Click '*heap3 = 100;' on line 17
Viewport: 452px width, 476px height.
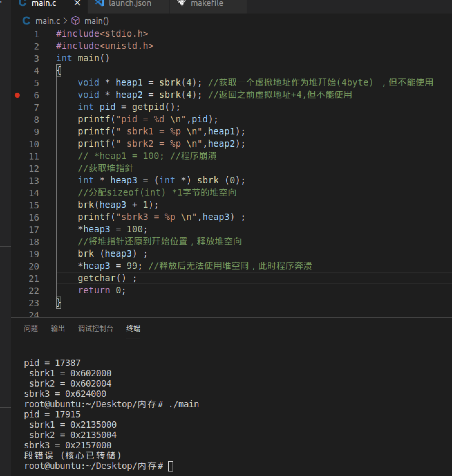113,229
